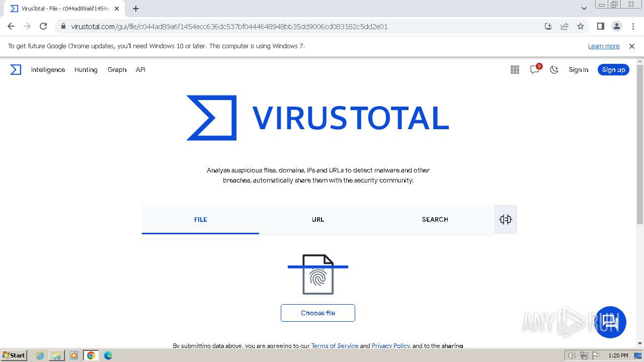Bookmark this page with star icon
Viewport: 644px width, 362px height.
tap(581, 27)
